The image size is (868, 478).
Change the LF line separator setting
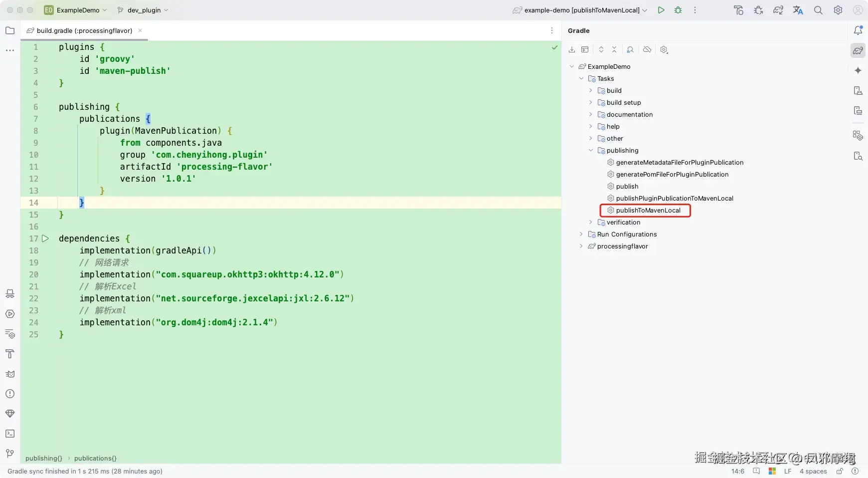pyautogui.click(x=788, y=471)
